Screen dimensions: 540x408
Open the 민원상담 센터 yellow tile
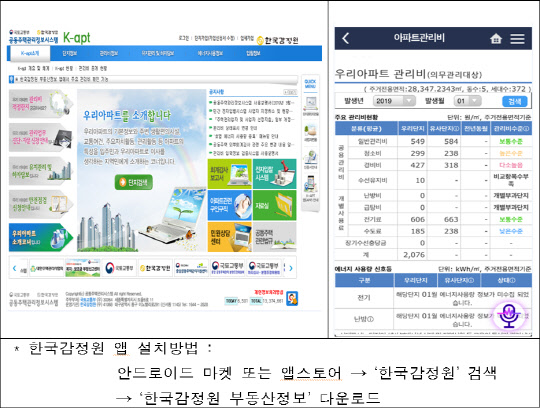coord(230,237)
